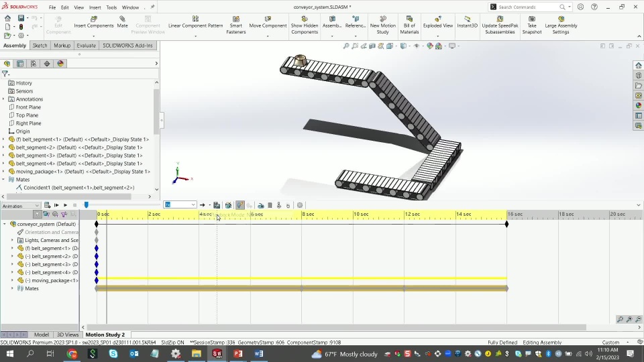Click Section View icon in view toolbar
644x362 pixels.
tap(372, 46)
